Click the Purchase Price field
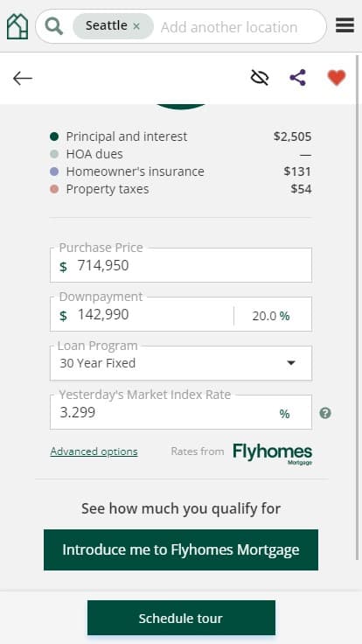This screenshot has height=644, width=362. click(181, 265)
